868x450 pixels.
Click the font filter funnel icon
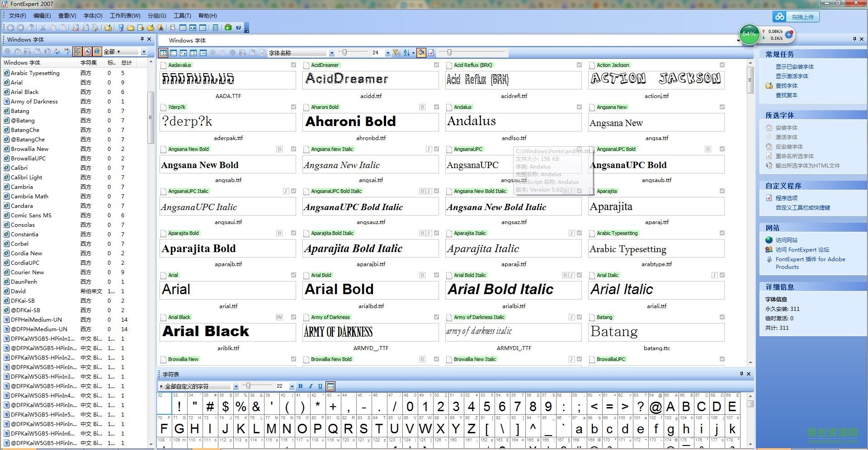point(396,53)
